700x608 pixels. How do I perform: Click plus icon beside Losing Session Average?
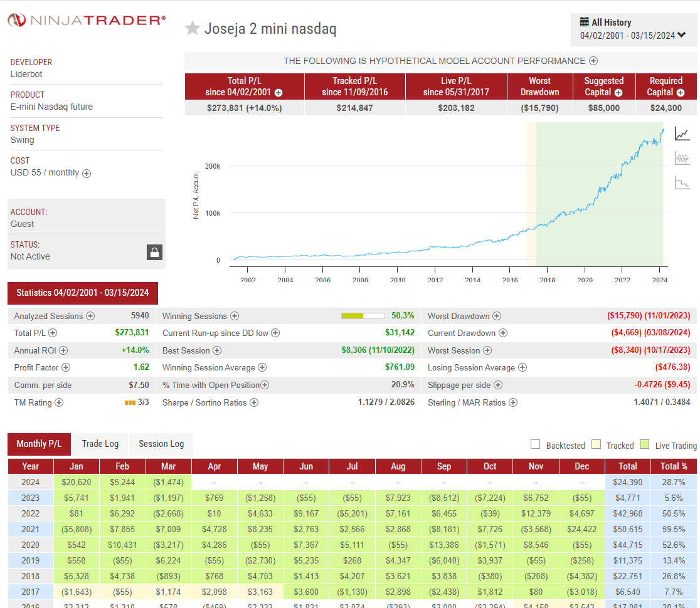(522, 367)
